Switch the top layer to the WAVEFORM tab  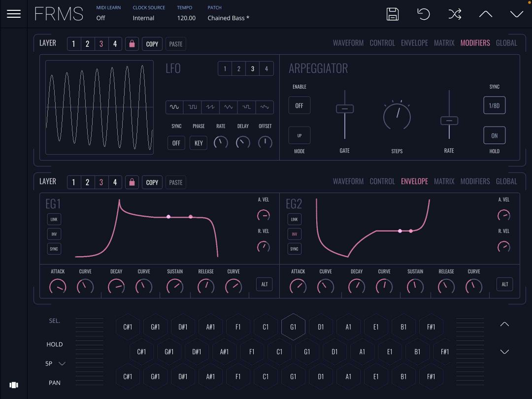pyautogui.click(x=348, y=43)
